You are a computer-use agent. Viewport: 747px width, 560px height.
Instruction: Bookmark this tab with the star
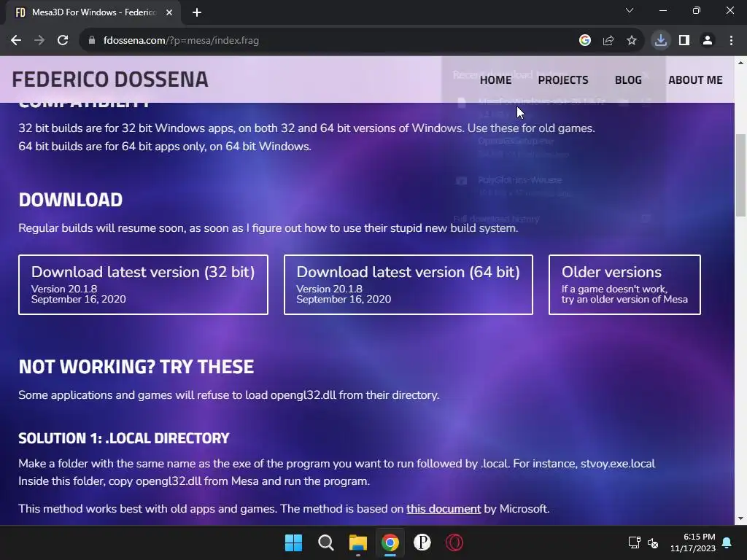[632, 41]
